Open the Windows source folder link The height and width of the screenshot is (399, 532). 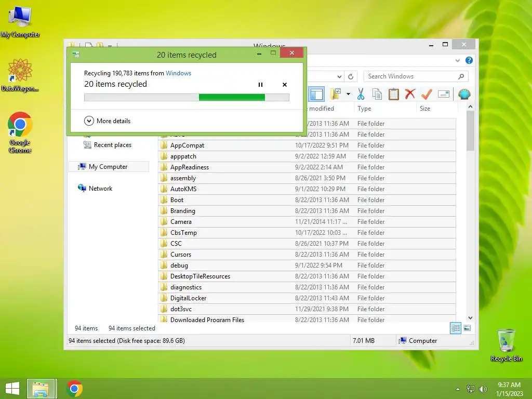coord(179,73)
